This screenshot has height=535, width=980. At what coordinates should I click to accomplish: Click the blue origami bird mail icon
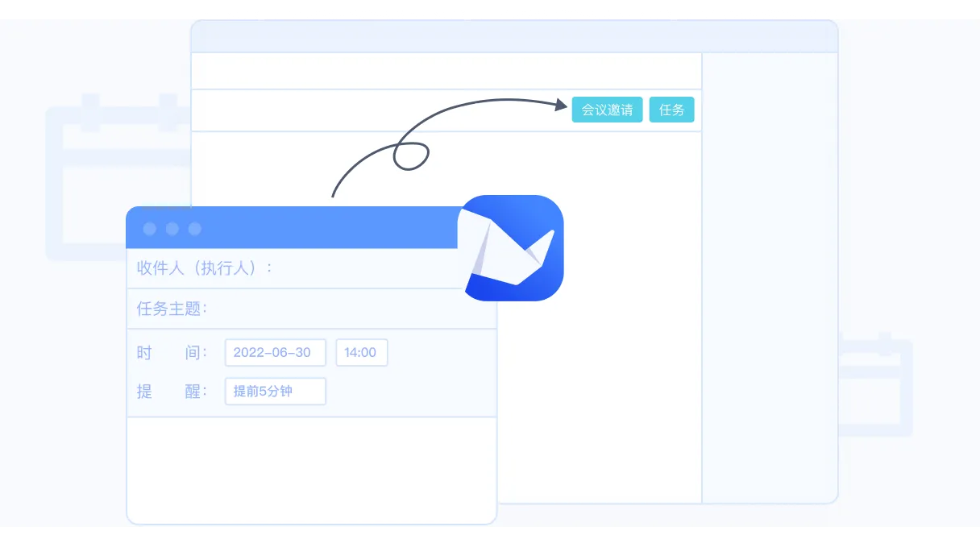pyautogui.click(x=510, y=248)
